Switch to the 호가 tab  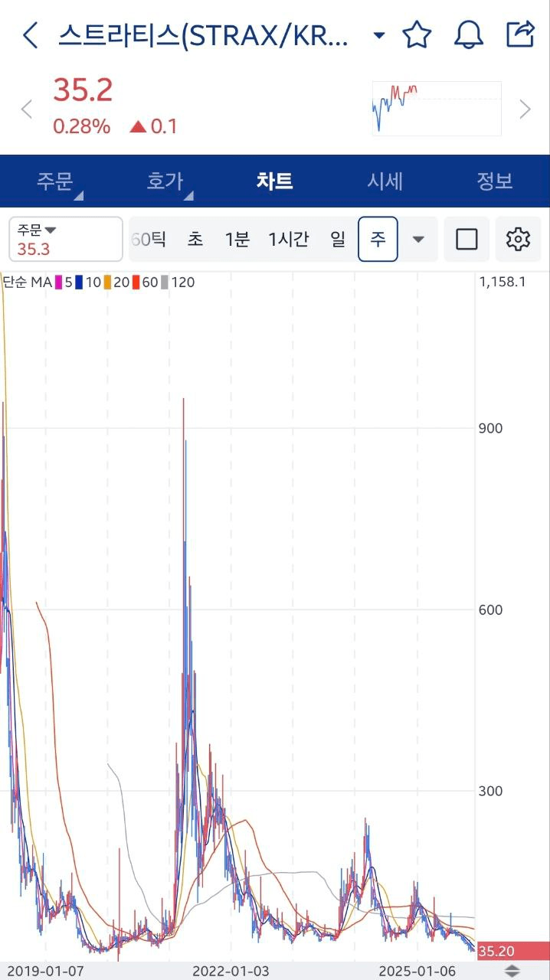click(x=165, y=181)
